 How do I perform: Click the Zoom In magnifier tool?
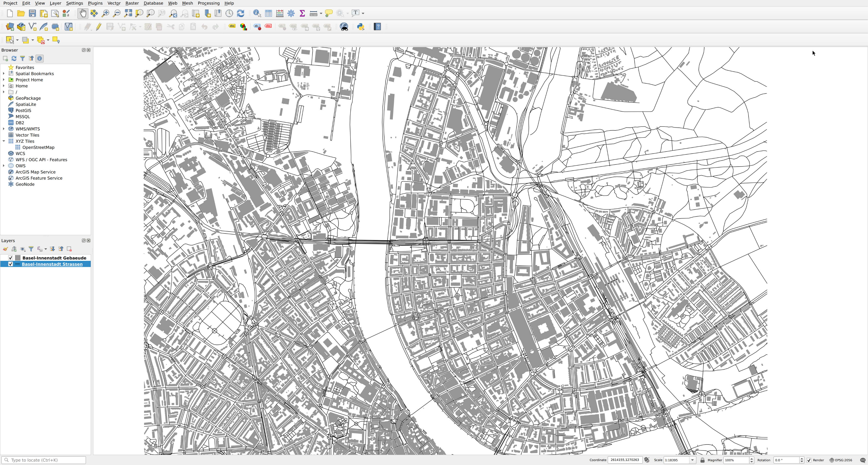coord(106,13)
